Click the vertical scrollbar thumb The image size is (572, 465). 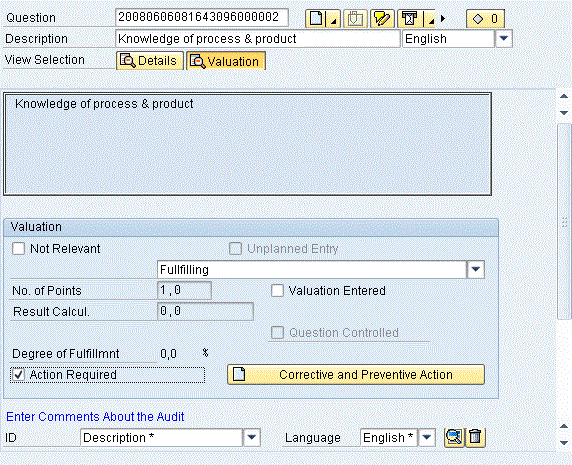click(x=564, y=222)
